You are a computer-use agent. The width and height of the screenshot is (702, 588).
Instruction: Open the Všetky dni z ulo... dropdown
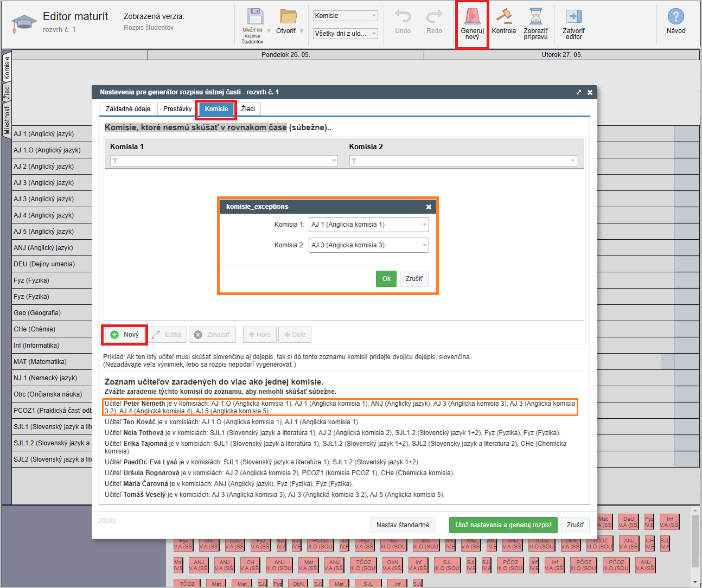[x=346, y=34]
